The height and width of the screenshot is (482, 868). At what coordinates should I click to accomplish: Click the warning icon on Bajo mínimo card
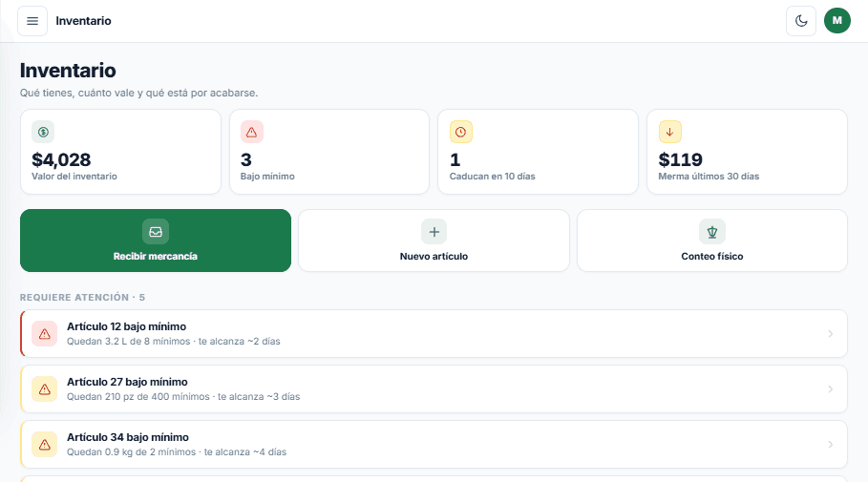click(252, 133)
